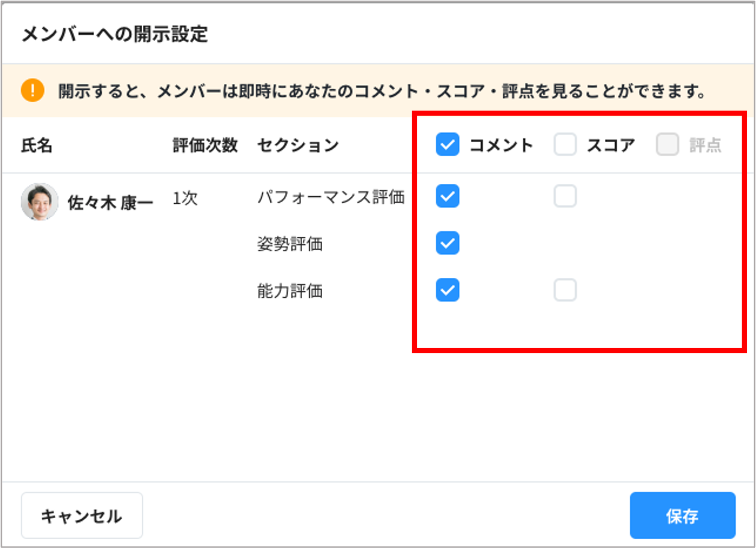This screenshot has height=548, width=756.
Task: Uncheck コメント for パフォーマンス評価
Action: point(447,196)
